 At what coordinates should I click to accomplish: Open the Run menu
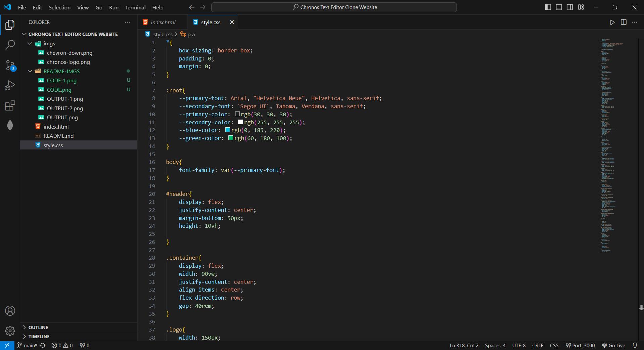click(114, 7)
